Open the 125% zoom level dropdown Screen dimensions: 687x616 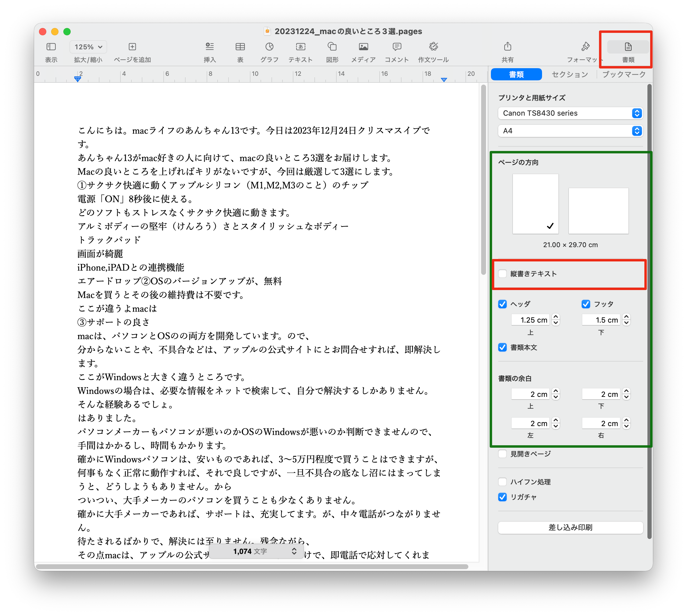pos(88,47)
